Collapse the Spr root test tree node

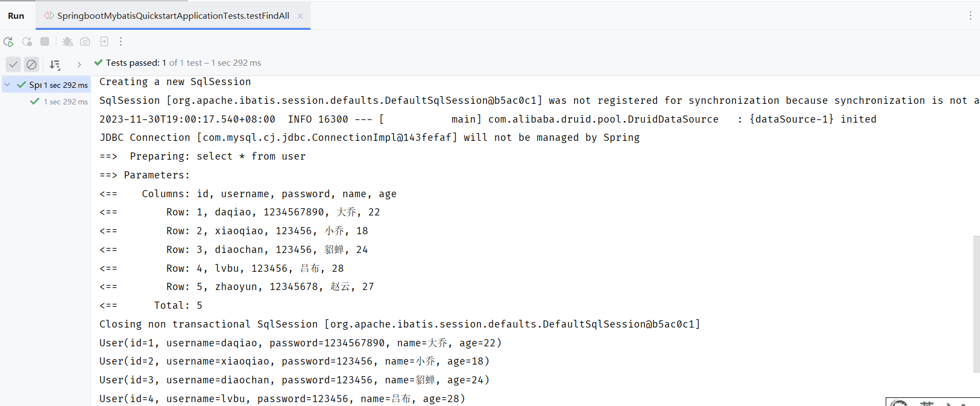click(x=8, y=85)
